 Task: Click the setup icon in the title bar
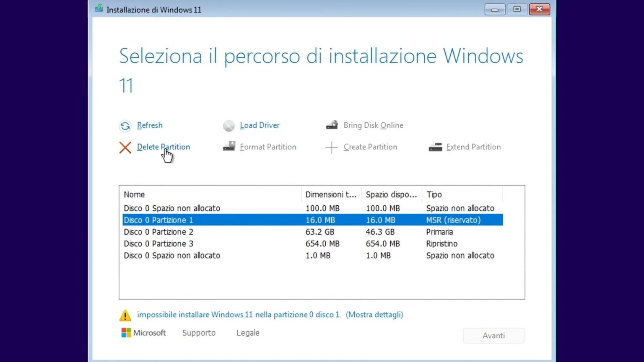[99, 8]
